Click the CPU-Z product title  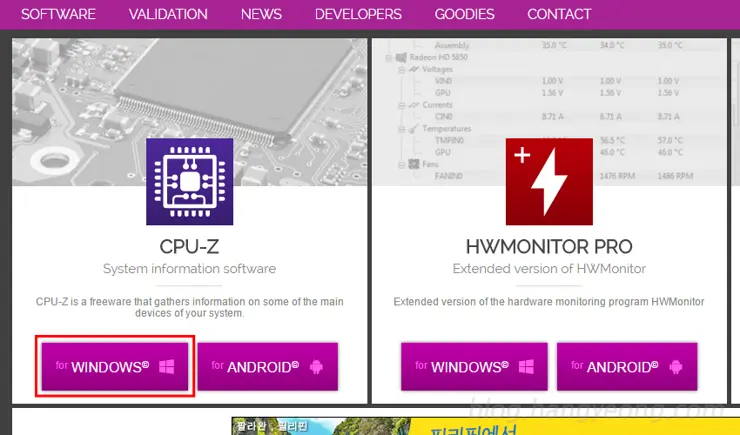coord(190,246)
